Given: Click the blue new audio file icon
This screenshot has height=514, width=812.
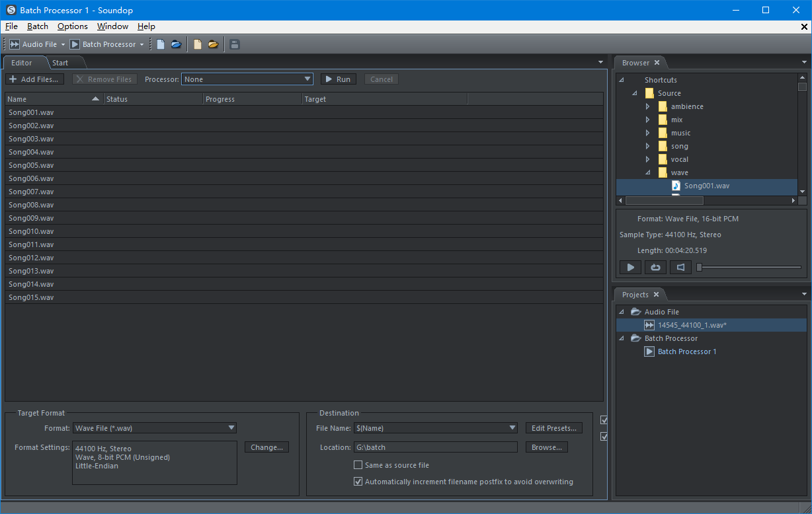Looking at the screenshot, I should point(161,44).
